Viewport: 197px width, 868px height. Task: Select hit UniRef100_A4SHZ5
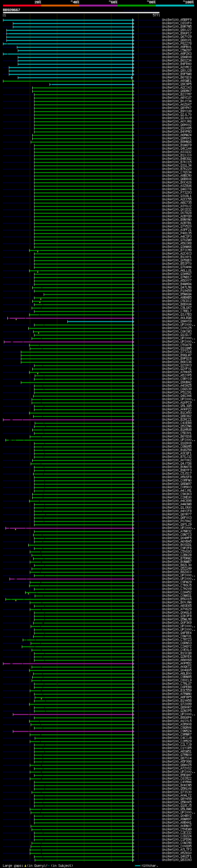coord(177,386)
